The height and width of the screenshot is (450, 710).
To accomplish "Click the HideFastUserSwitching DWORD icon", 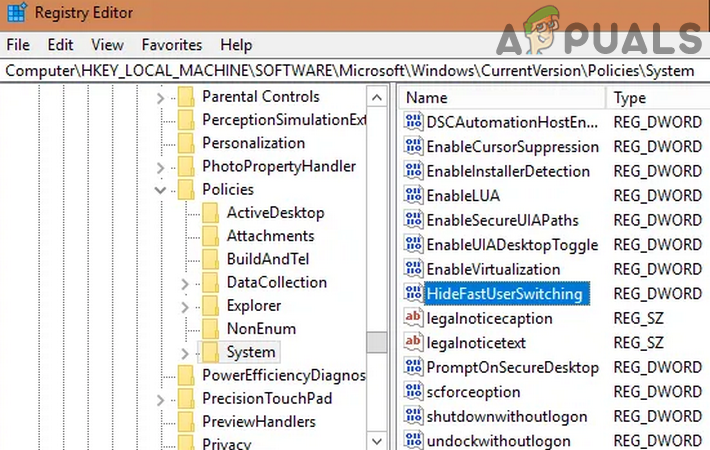I will (413, 293).
